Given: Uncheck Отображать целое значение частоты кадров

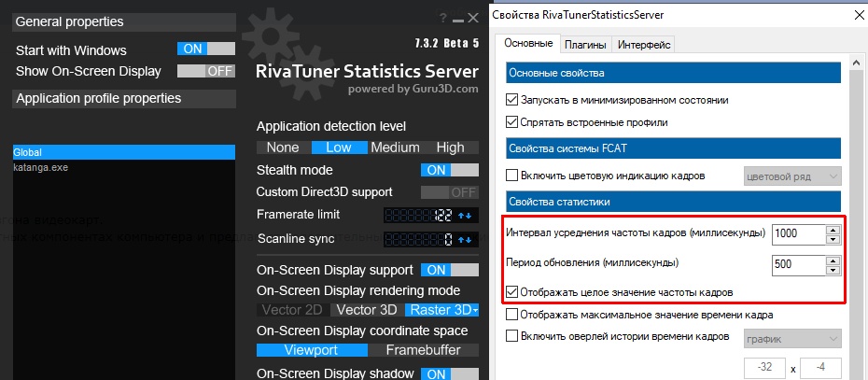Looking at the screenshot, I should (x=511, y=292).
